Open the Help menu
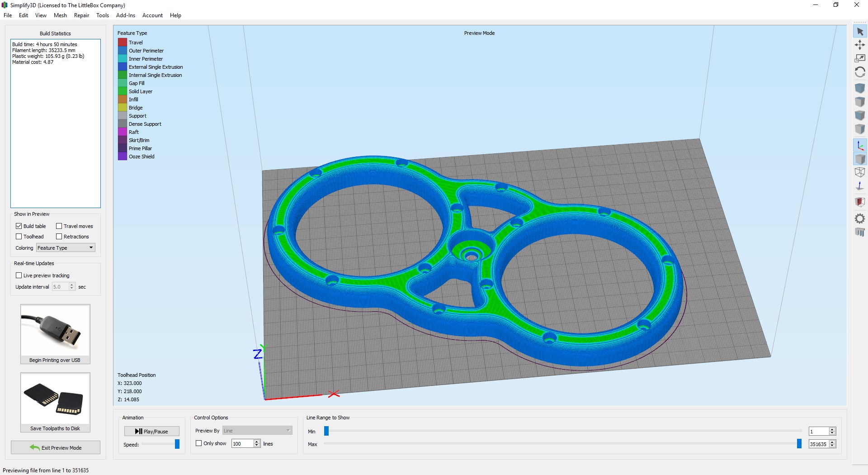 [x=175, y=15]
